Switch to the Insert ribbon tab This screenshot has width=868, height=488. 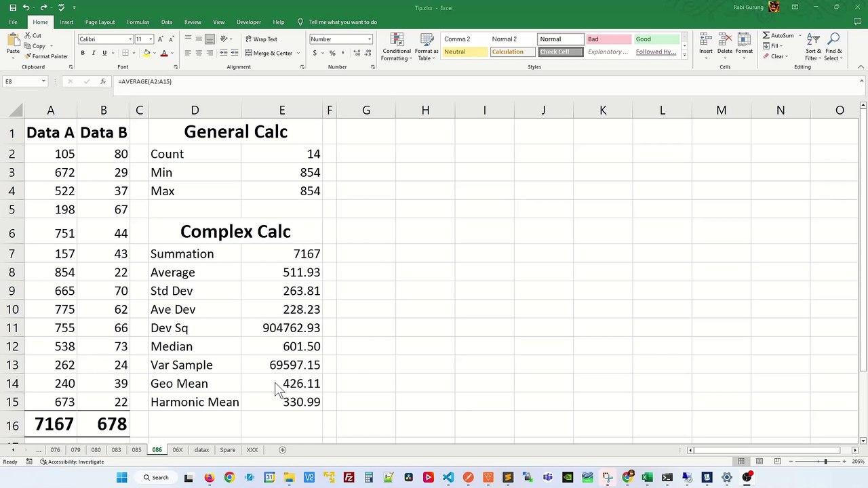[x=66, y=22]
